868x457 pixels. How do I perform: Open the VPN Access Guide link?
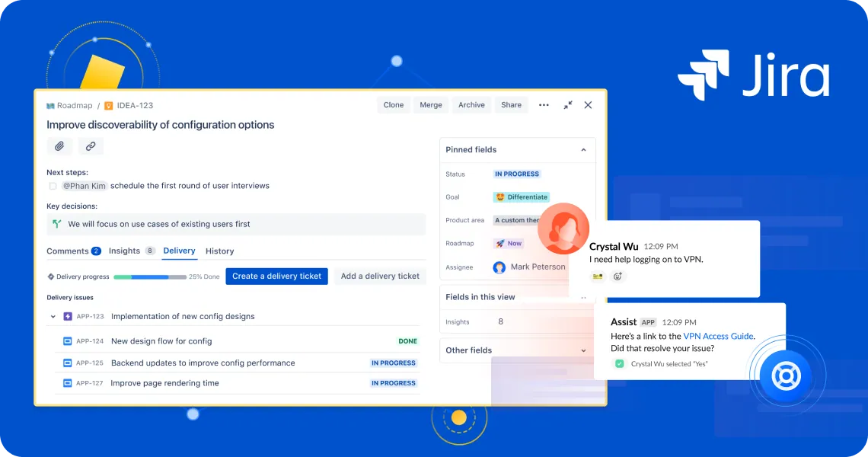(x=718, y=336)
